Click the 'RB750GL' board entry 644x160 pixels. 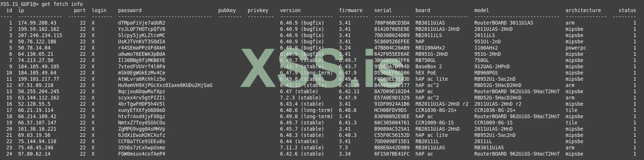pyautogui.click(x=425, y=60)
